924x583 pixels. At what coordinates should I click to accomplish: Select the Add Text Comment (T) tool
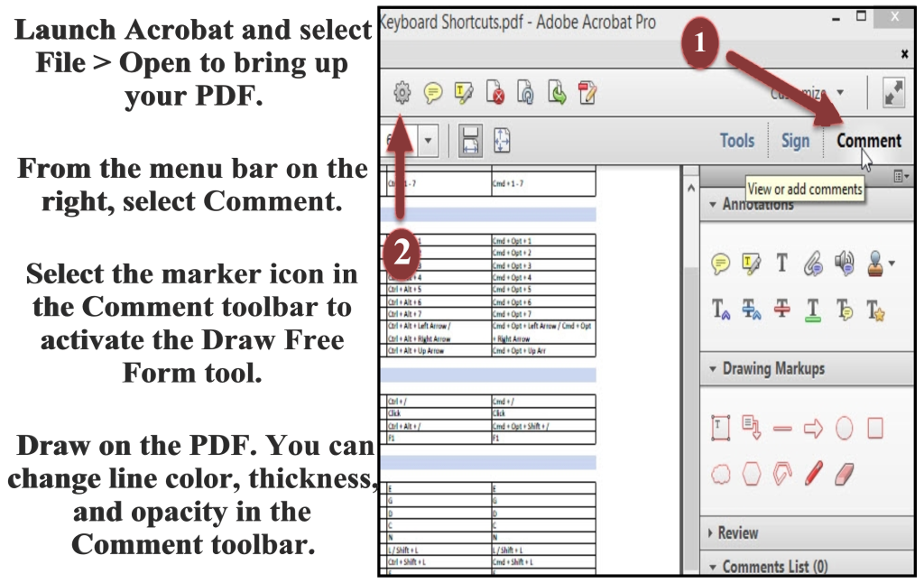pyautogui.click(x=781, y=263)
